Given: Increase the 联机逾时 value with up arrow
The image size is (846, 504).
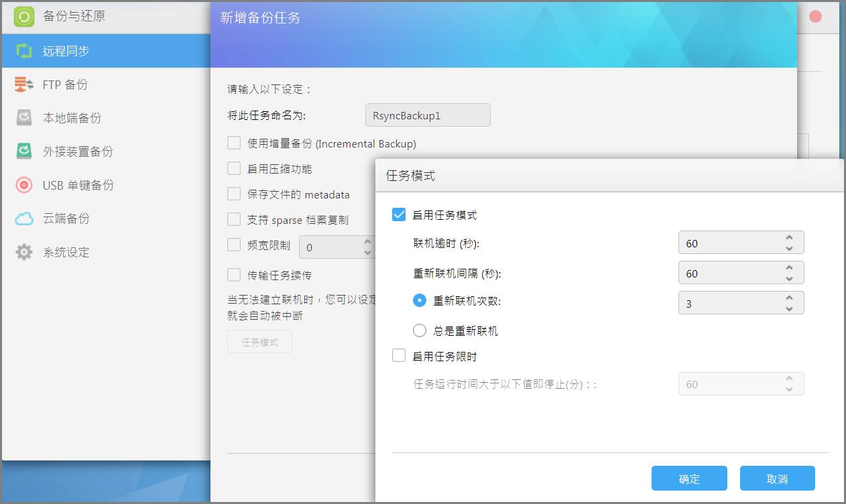Looking at the screenshot, I should 790,237.
